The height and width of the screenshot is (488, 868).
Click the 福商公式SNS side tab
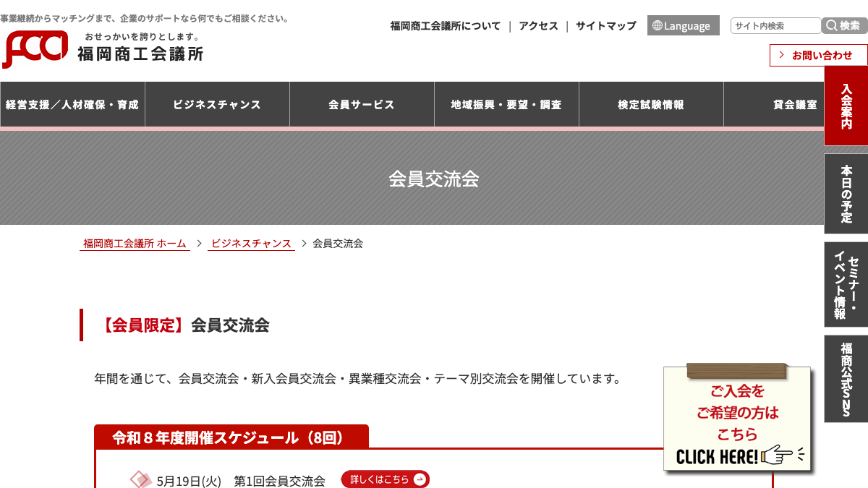point(846,379)
